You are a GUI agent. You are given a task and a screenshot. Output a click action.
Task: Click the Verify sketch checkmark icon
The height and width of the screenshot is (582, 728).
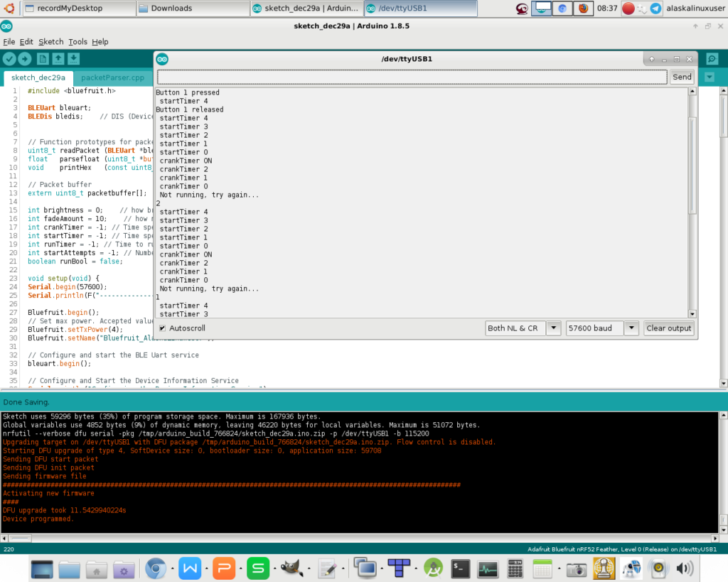click(9, 59)
